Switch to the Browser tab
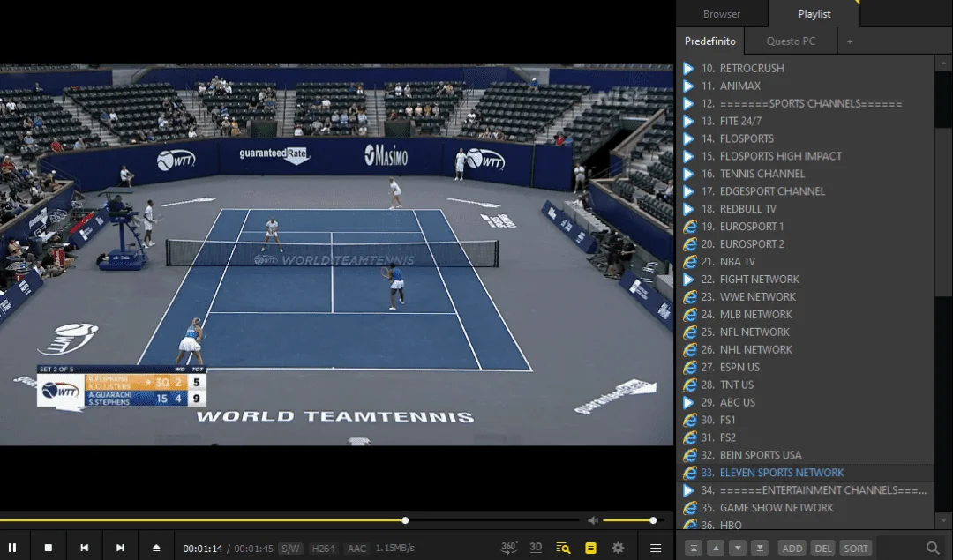The image size is (953, 560). pyautogui.click(x=722, y=13)
